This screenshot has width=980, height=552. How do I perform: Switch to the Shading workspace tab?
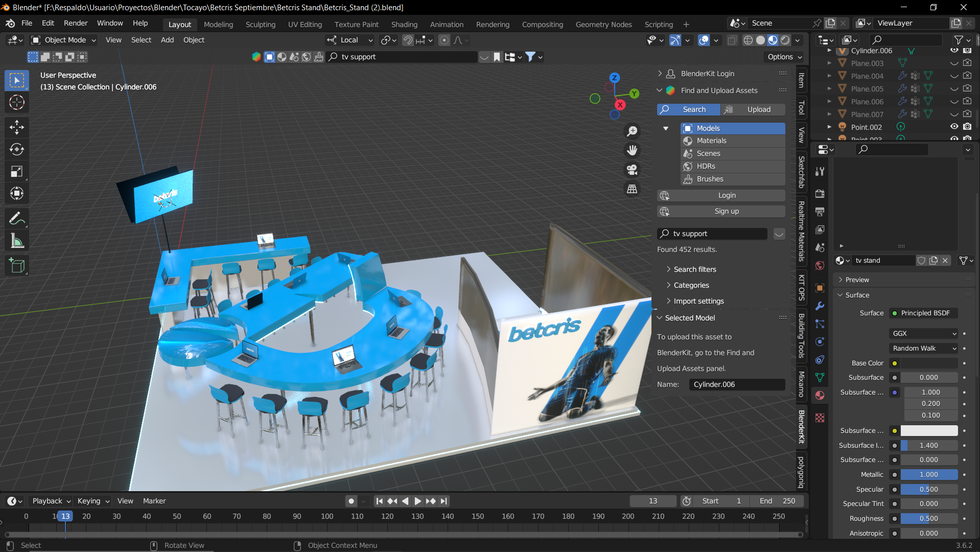coord(404,25)
